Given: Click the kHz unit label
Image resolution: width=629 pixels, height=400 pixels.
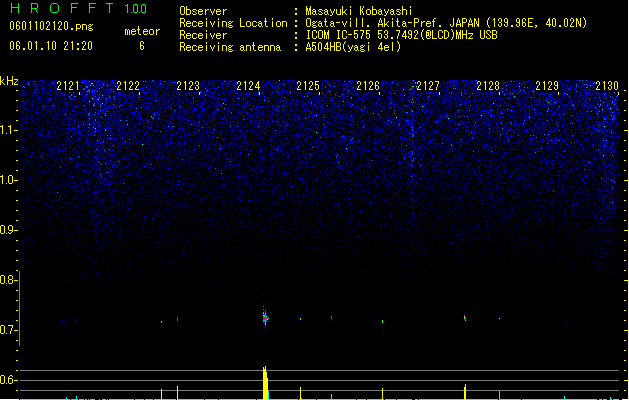Looking at the screenshot, I should tap(9, 81).
